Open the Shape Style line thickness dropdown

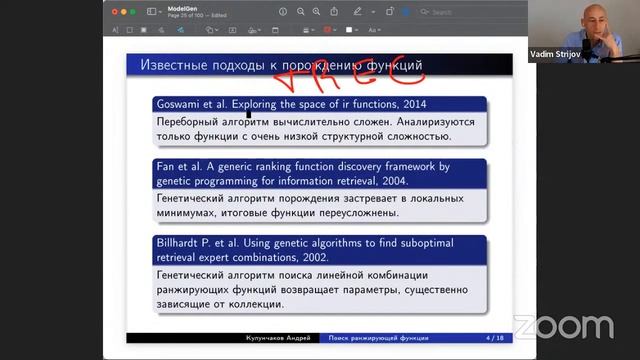point(309,30)
